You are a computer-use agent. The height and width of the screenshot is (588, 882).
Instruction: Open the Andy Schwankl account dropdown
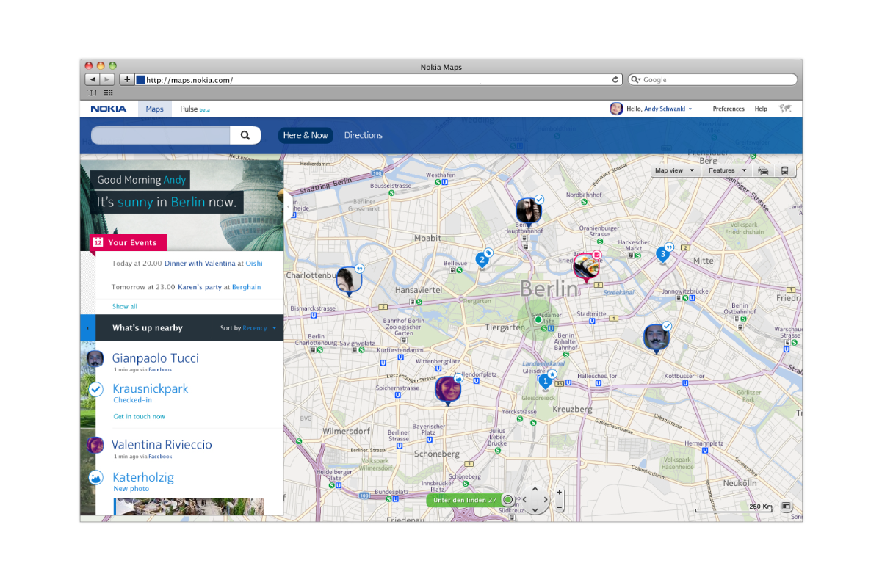(x=668, y=109)
